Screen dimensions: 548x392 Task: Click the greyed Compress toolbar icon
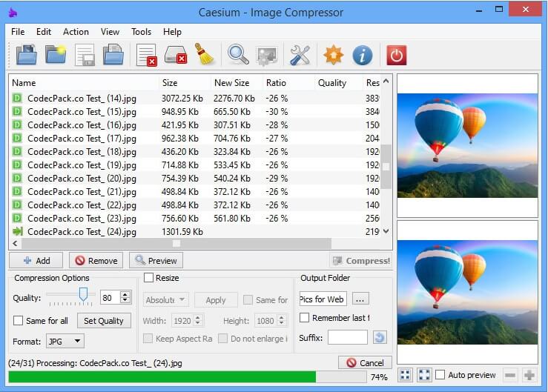[x=267, y=55]
